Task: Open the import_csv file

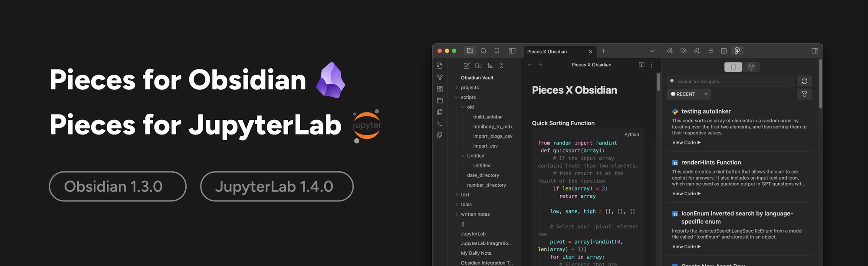Action: (x=485, y=146)
